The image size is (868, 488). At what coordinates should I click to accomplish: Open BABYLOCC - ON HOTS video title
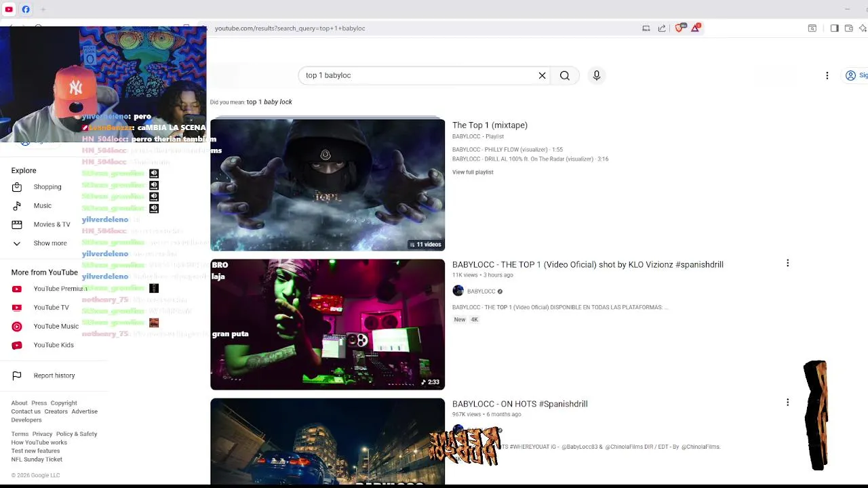click(x=520, y=404)
